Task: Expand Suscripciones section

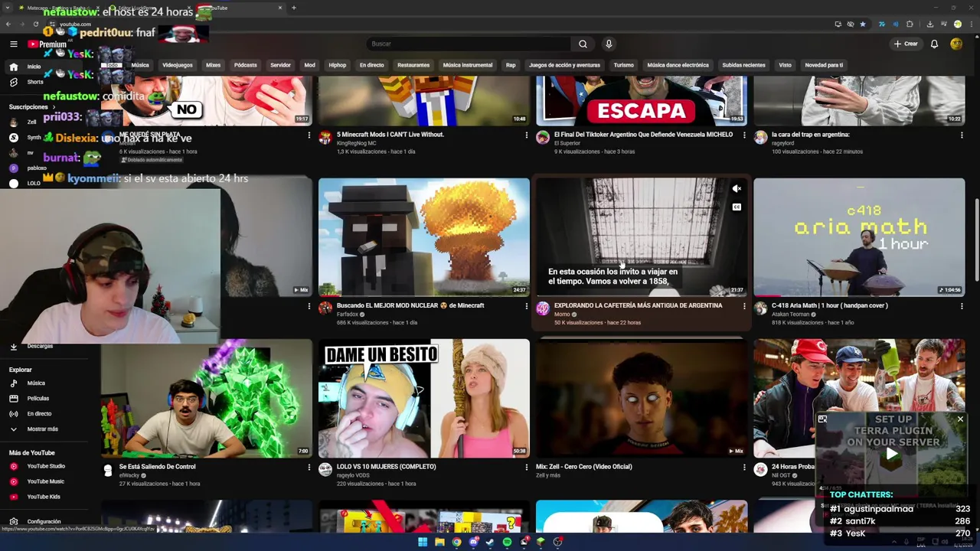Action: (33, 107)
